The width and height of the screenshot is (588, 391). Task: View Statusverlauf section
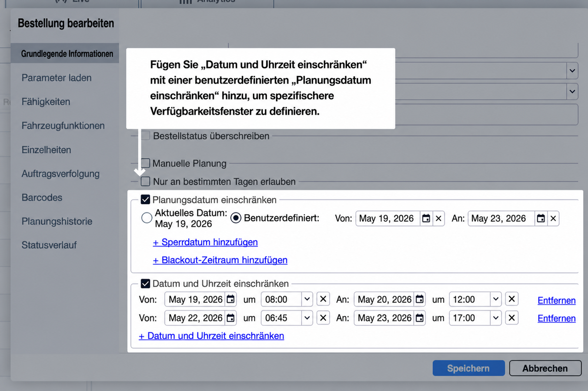pyautogui.click(x=49, y=245)
